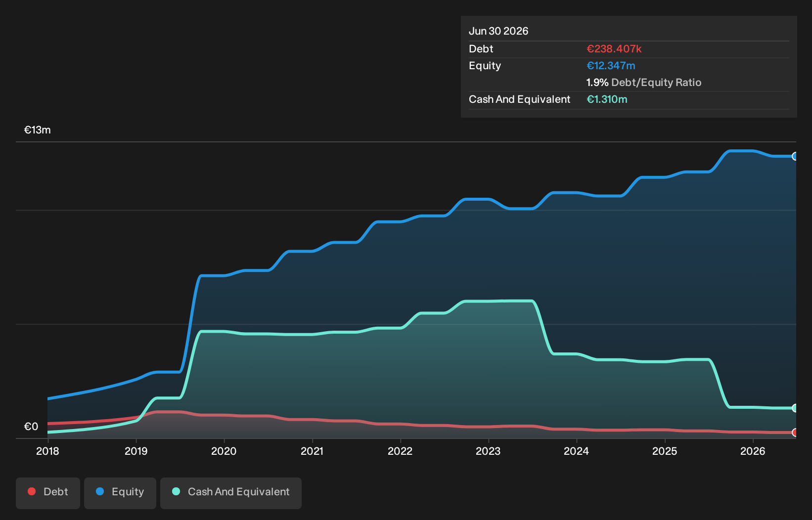Viewport: 812px width, 520px height.
Task: Select the Equity endpoint marker on chart
Action: coord(795,156)
